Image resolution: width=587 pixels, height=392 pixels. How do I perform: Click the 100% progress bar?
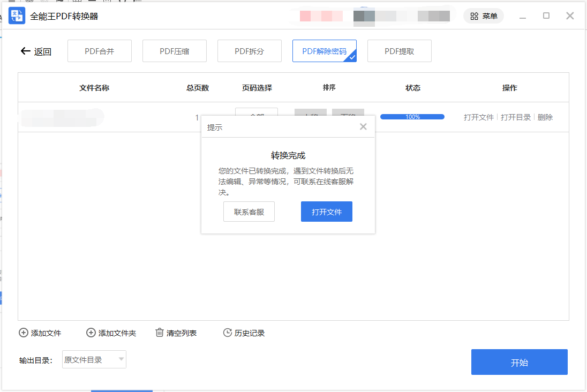click(x=412, y=116)
